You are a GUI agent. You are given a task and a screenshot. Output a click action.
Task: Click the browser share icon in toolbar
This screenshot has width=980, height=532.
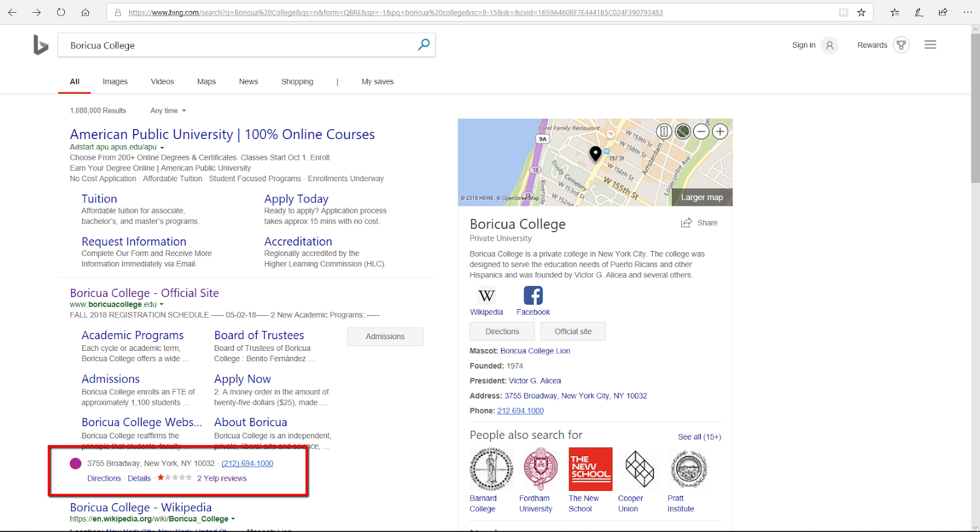coord(943,12)
